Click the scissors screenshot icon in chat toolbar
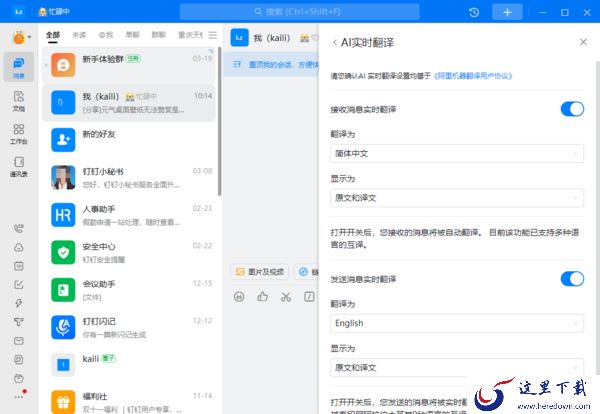The width and height of the screenshot is (600, 414). [x=286, y=297]
